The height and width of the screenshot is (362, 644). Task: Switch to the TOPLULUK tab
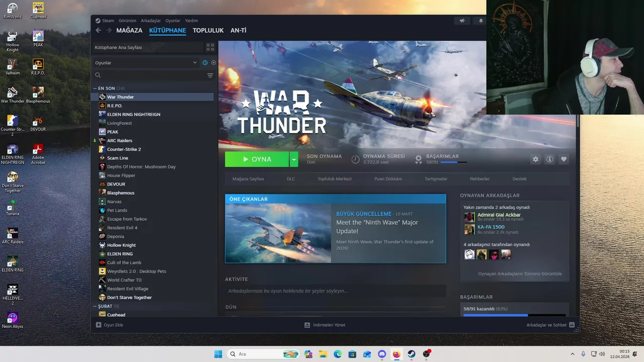208,30
